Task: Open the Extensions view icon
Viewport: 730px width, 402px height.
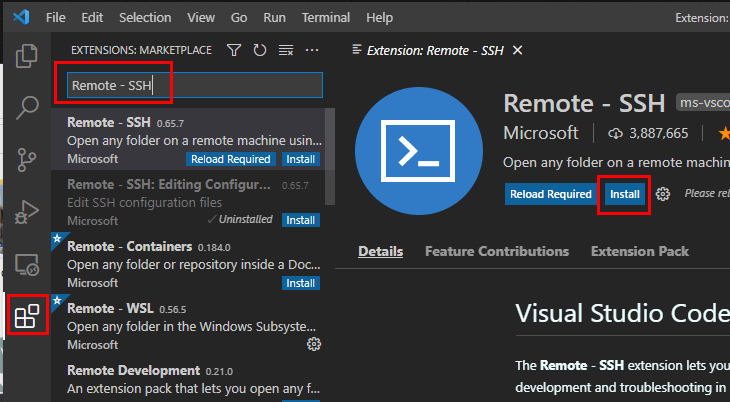Action: click(27, 316)
